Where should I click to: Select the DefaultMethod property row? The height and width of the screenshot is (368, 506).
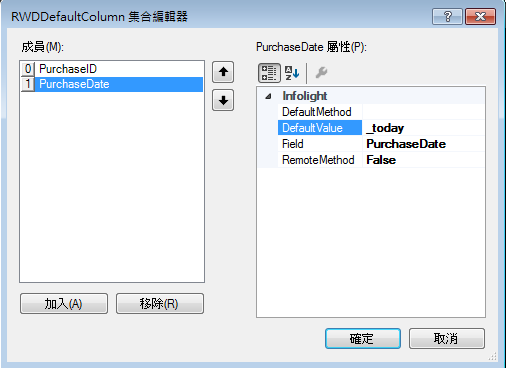point(381,112)
